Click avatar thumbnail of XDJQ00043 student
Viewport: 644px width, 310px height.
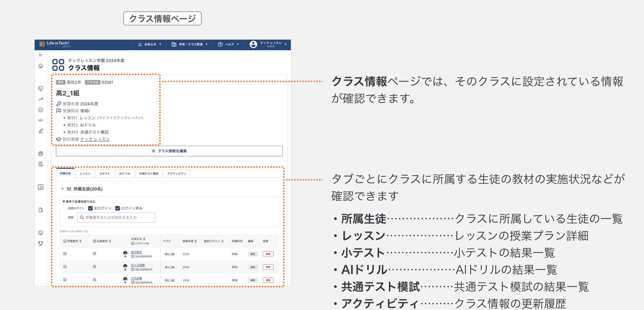(x=125, y=267)
